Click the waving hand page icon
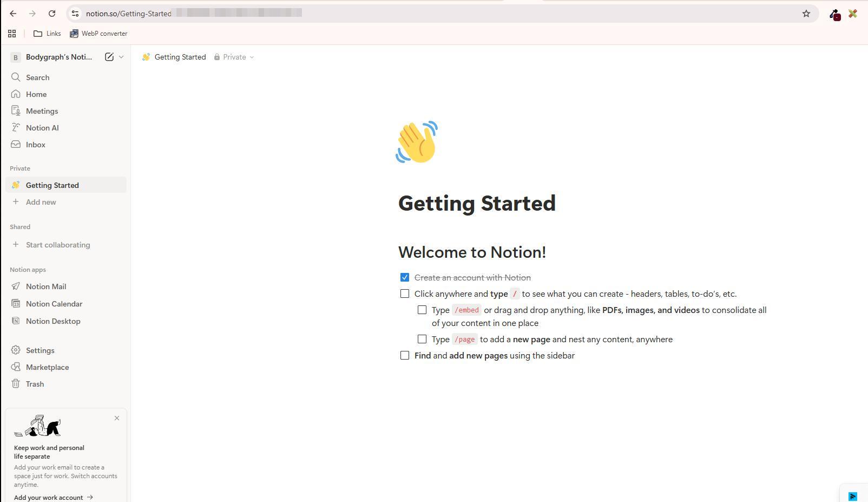 (416, 142)
